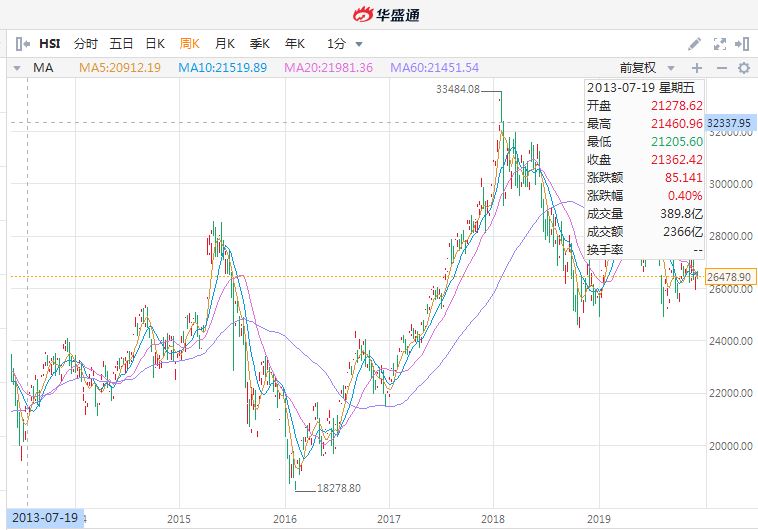
Task: Switch to 五日 five-day view
Action: 121,44
